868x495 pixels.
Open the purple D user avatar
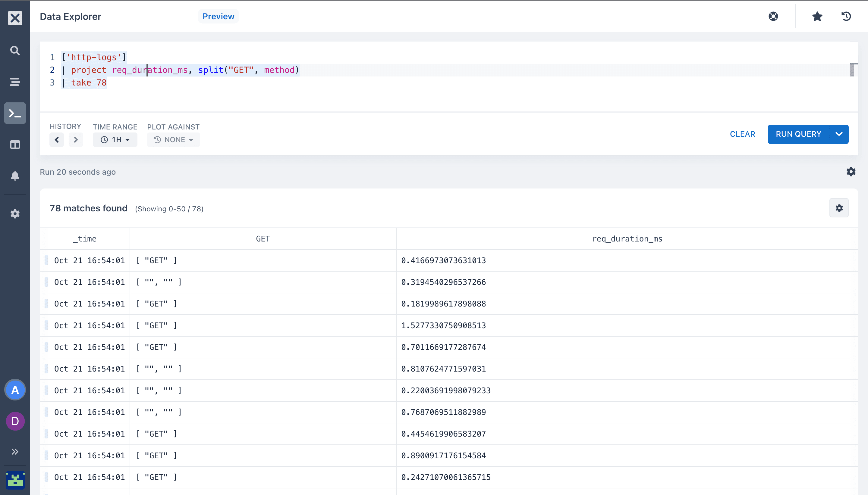coord(15,421)
